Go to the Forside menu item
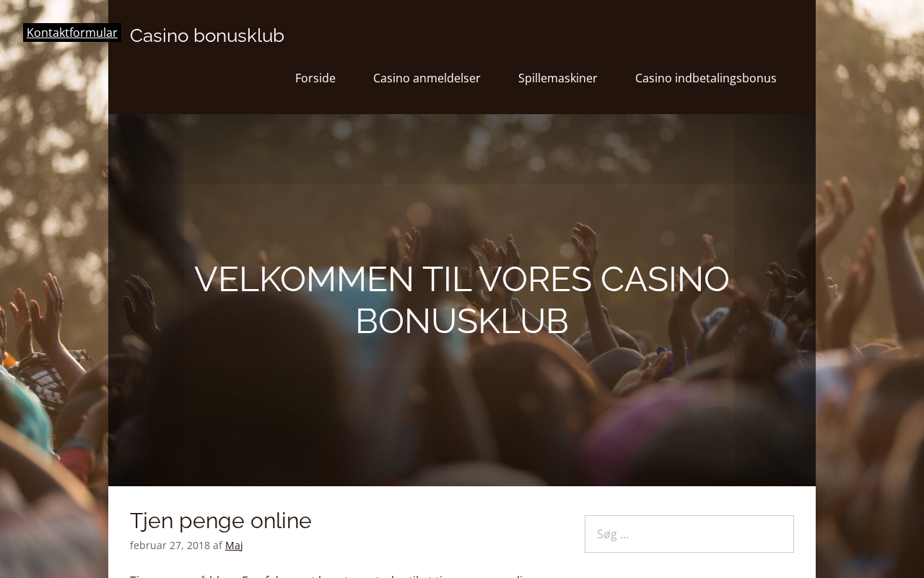924x578 pixels. tap(315, 78)
